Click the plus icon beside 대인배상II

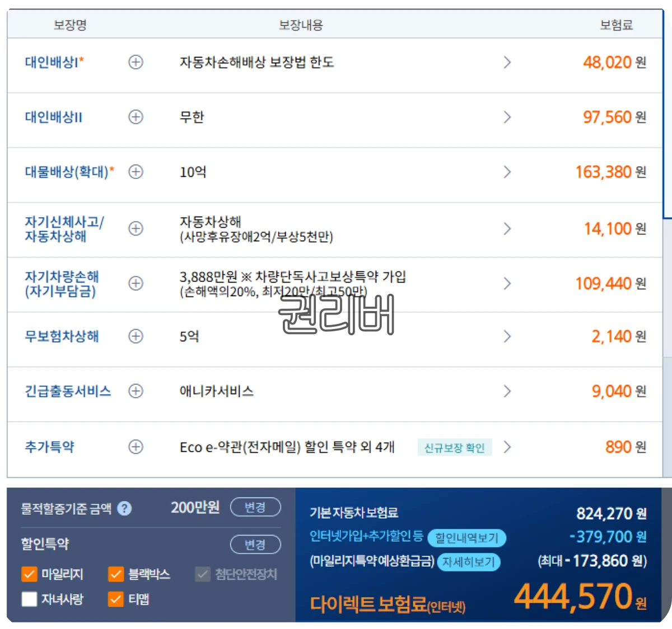pyautogui.click(x=135, y=118)
